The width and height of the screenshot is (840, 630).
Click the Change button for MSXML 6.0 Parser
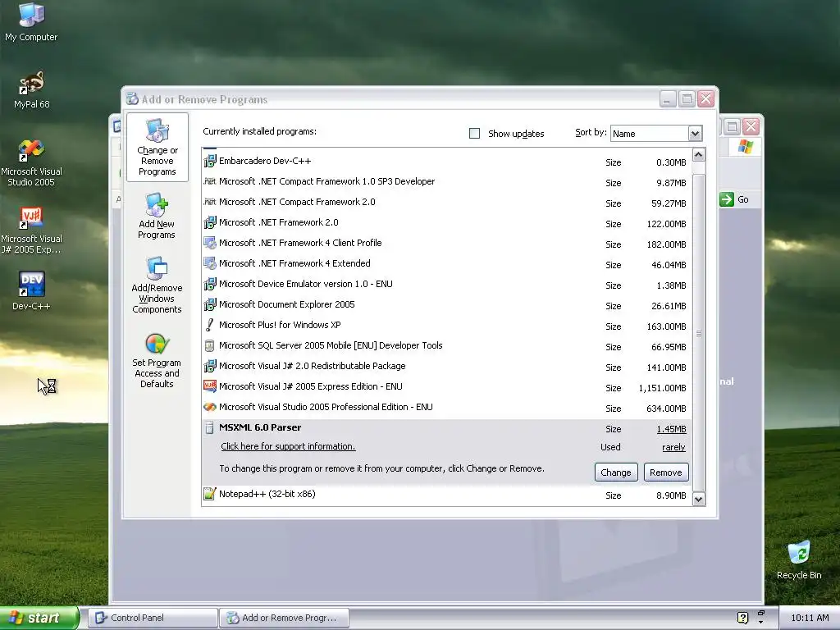[616, 472]
